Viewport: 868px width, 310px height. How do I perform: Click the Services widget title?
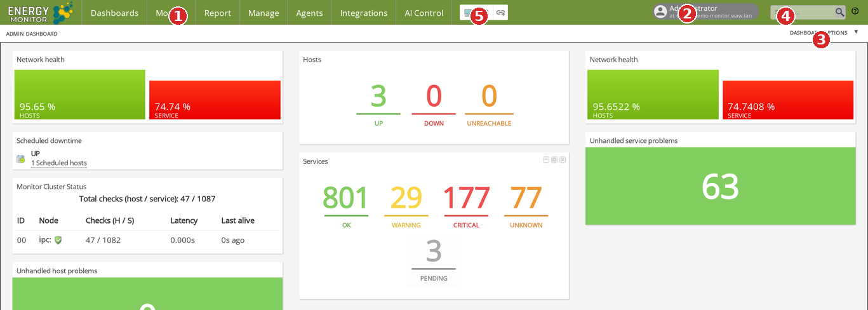pos(316,161)
